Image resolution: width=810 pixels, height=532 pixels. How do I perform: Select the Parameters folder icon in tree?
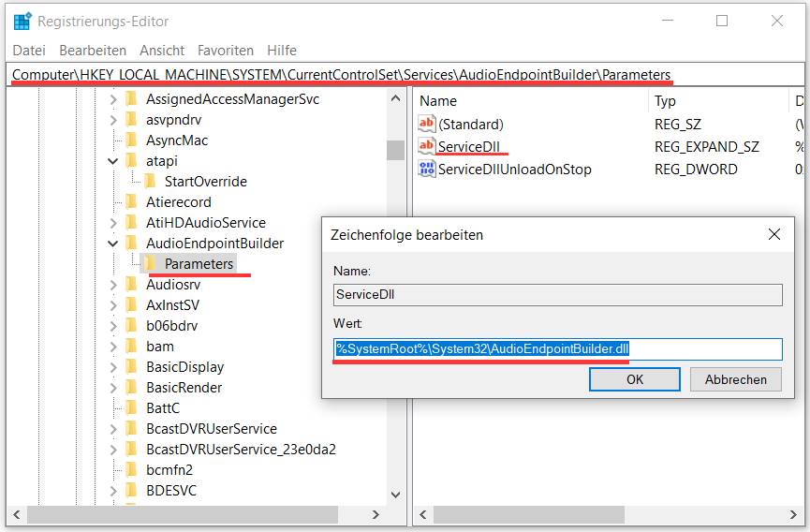pyautogui.click(x=151, y=264)
